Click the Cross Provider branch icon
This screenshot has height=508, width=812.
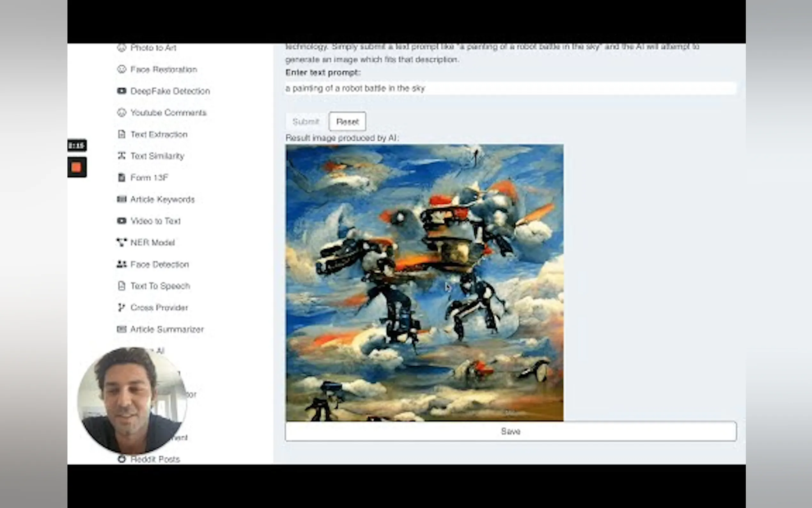tap(121, 307)
